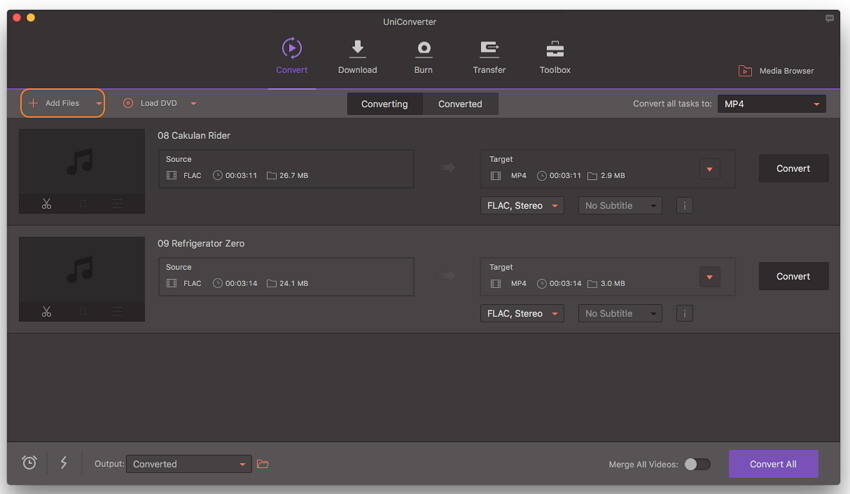The width and height of the screenshot is (850, 494).
Task: Click the target size 2.9 MB
Action: click(613, 176)
